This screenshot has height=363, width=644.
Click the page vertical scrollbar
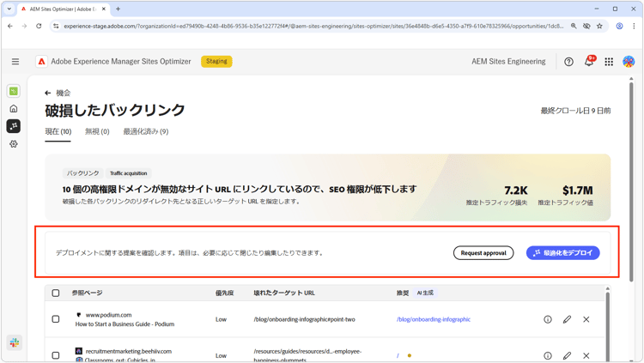(631, 182)
